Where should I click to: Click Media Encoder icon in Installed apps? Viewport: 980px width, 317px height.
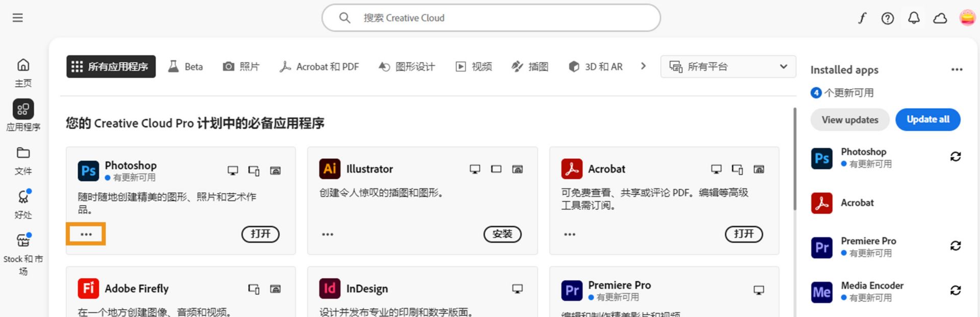(x=822, y=292)
